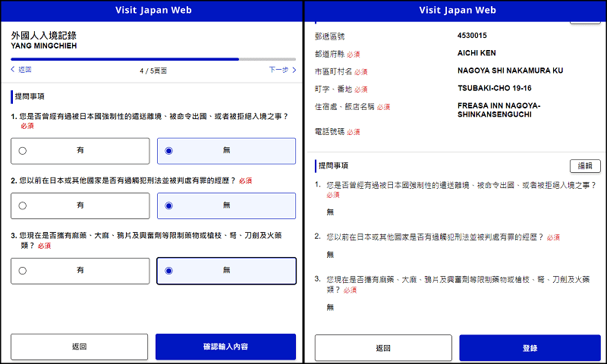Click the answer 無 under right panel question 1
This screenshot has height=364, width=607.
point(330,212)
